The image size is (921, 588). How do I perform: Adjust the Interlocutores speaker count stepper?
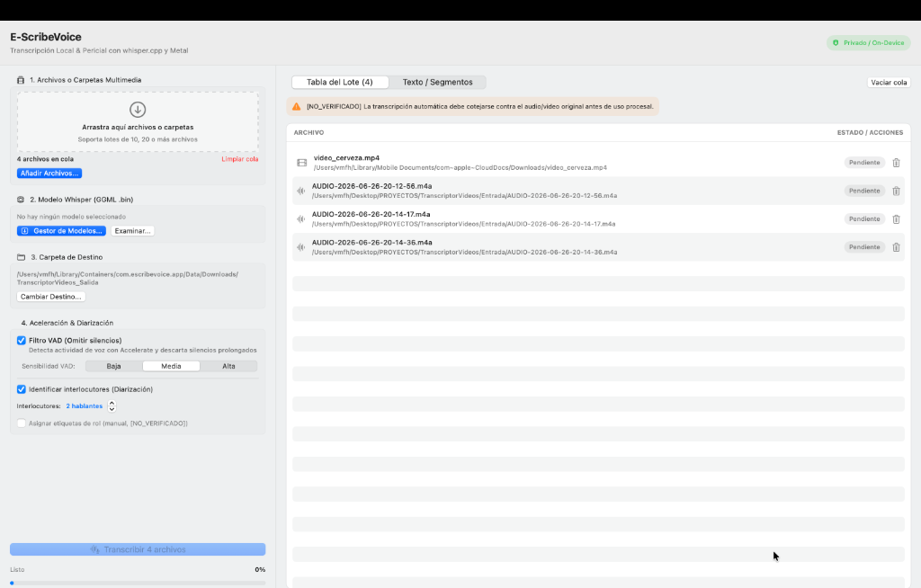112,405
